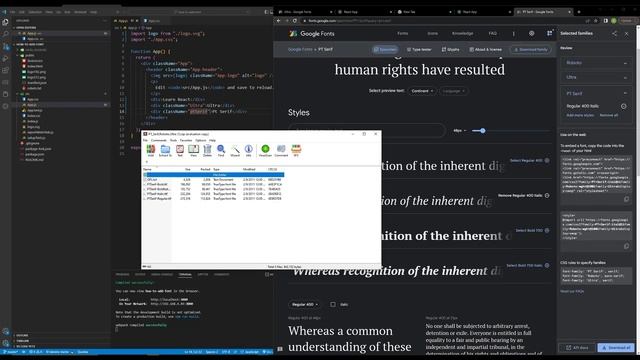Click share icon in Selected families panel
640x360 pixels.
point(614,33)
